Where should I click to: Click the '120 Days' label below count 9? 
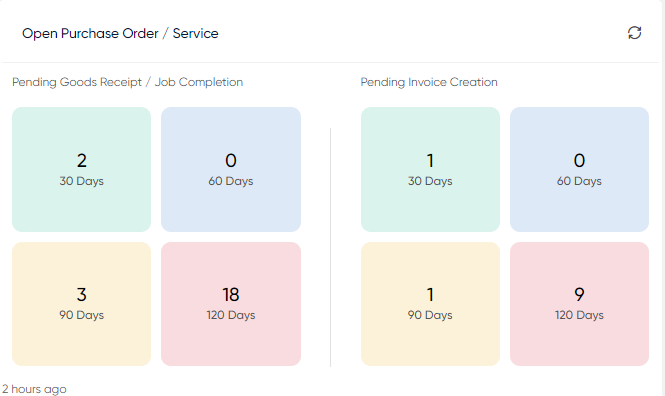click(579, 315)
